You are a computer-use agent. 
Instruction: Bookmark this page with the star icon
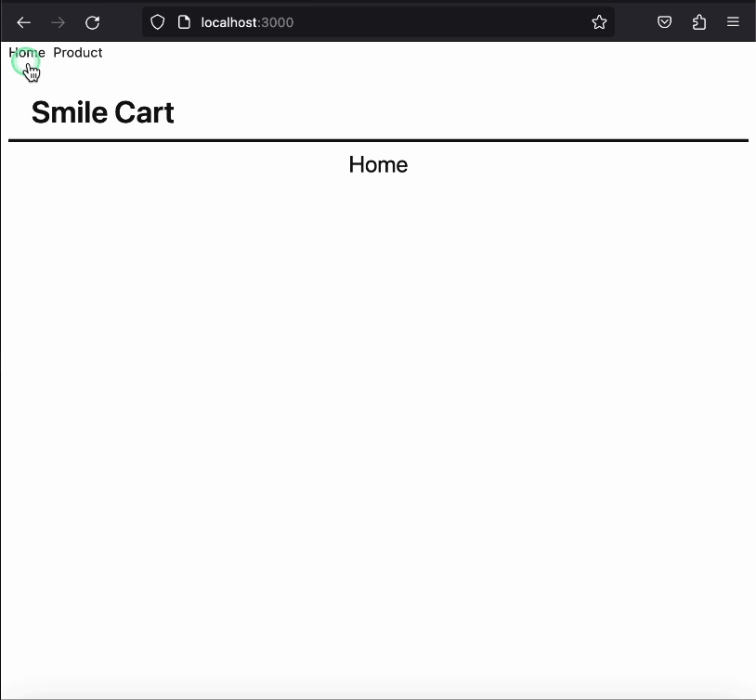tap(599, 22)
